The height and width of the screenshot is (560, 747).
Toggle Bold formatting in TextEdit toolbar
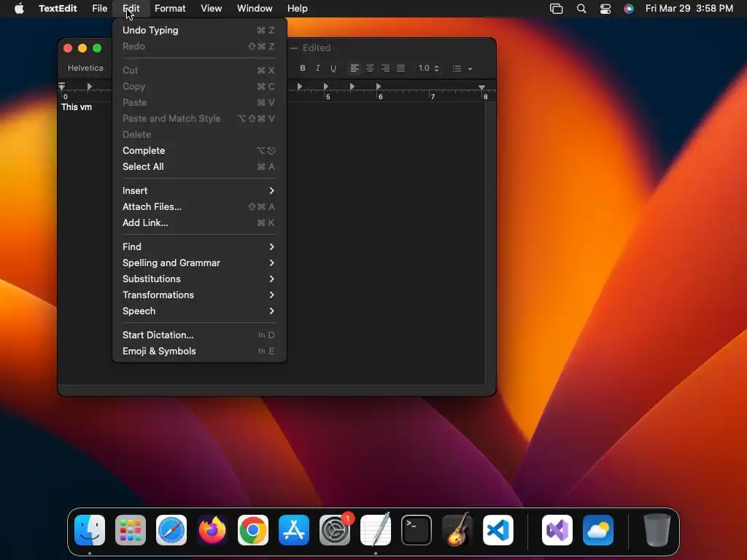point(303,68)
